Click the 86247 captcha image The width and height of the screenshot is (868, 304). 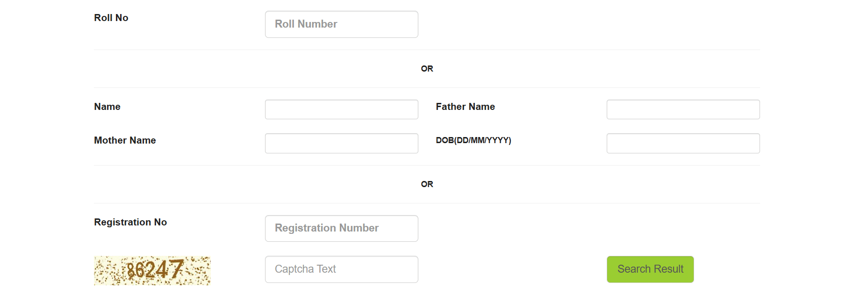152,270
